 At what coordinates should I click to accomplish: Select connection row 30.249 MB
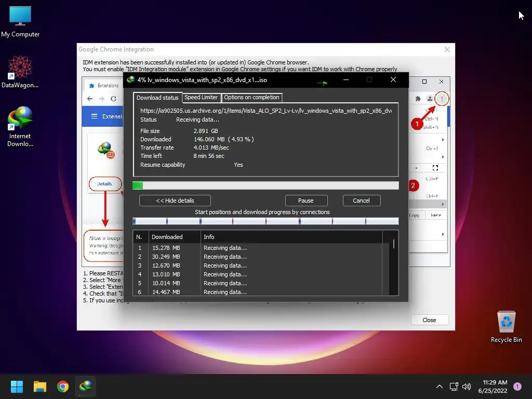pyautogui.click(x=258, y=257)
